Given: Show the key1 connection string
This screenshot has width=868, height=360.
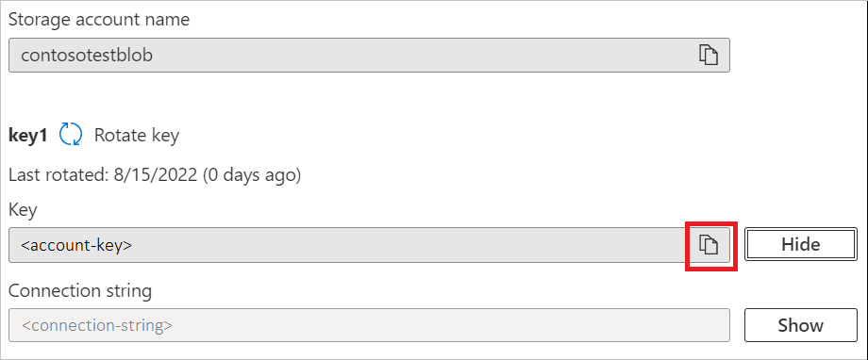Looking at the screenshot, I should (800, 325).
